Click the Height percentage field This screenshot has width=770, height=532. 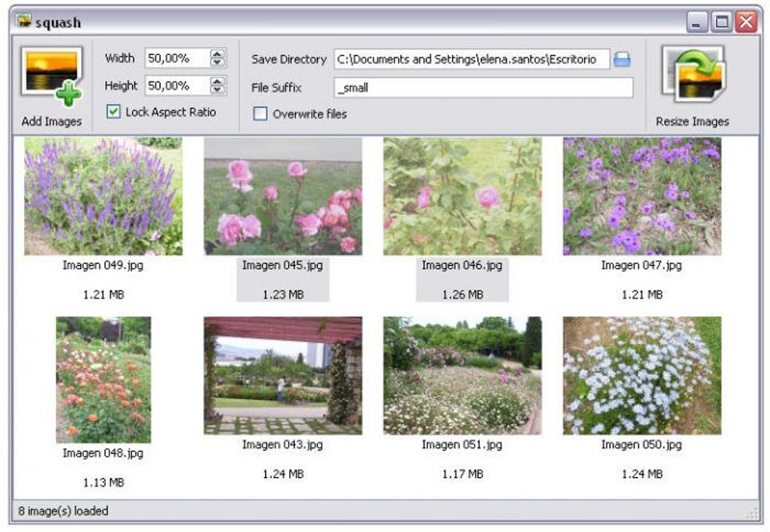(x=177, y=85)
